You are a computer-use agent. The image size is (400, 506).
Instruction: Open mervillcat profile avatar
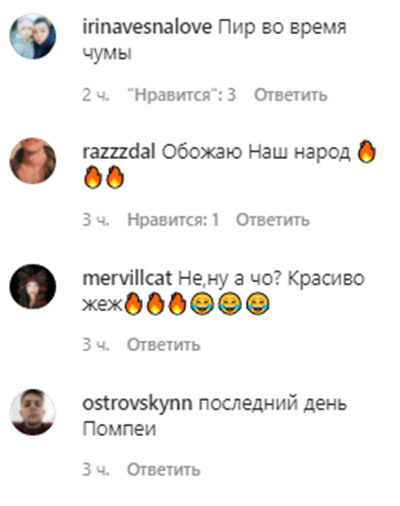click(33, 286)
